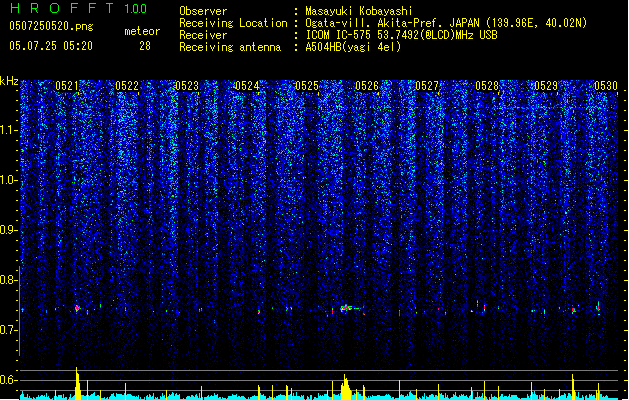The height and width of the screenshot is (400, 629).
Task: Click the kHz axis unit label
Action: click(9, 81)
